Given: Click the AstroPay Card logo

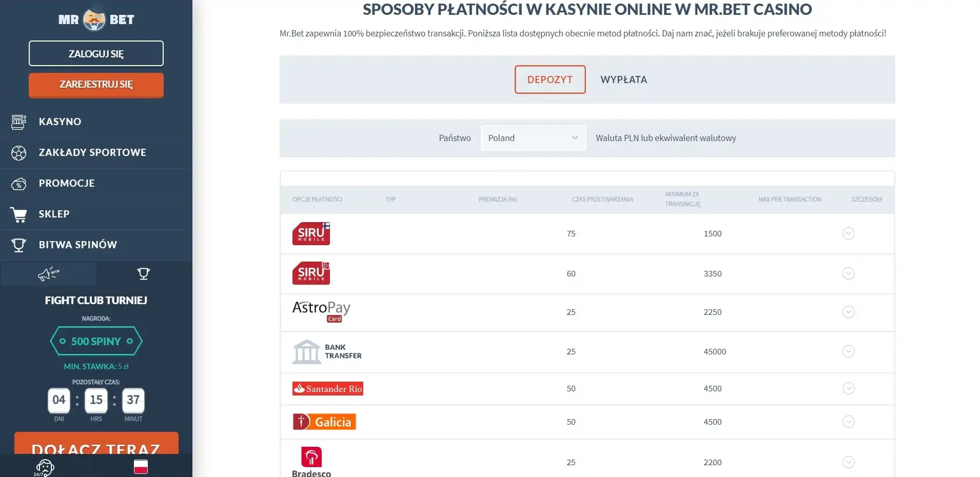Looking at the screenshot, I should (321, 311).
